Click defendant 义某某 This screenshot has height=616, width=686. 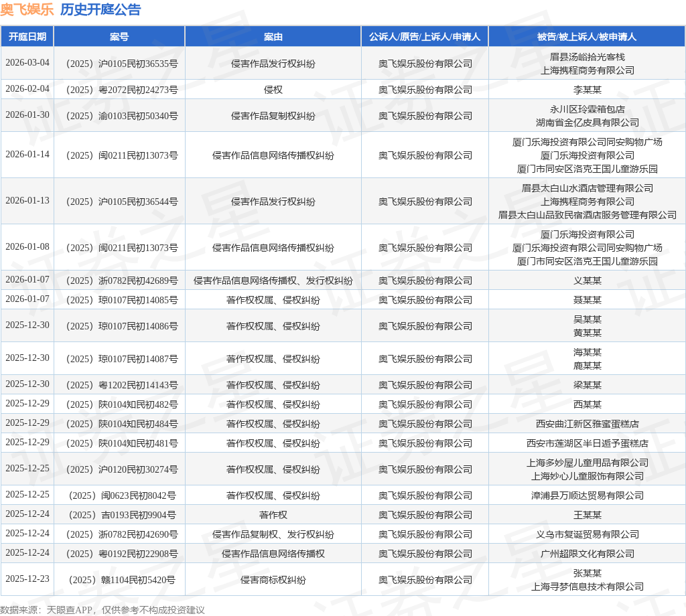point(587,281)
